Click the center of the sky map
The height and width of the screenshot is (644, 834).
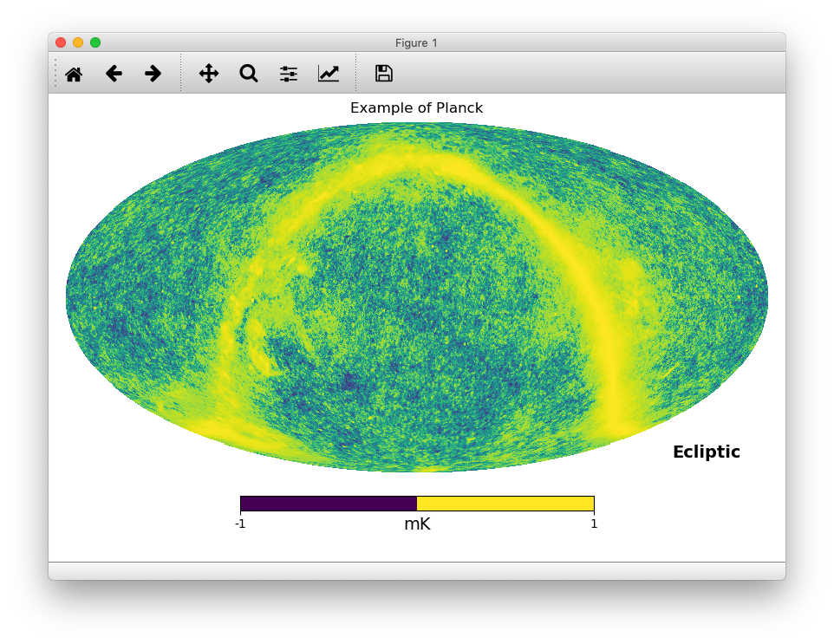click(x=417, y=297)
